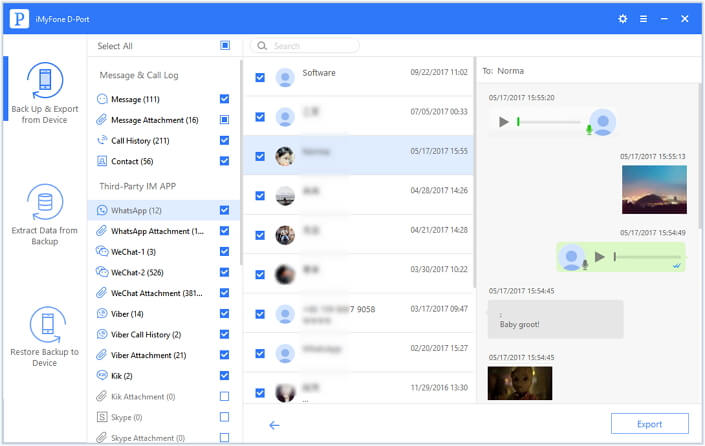Uncheck the Message (111) checkbox

click(x=224, y=99)
